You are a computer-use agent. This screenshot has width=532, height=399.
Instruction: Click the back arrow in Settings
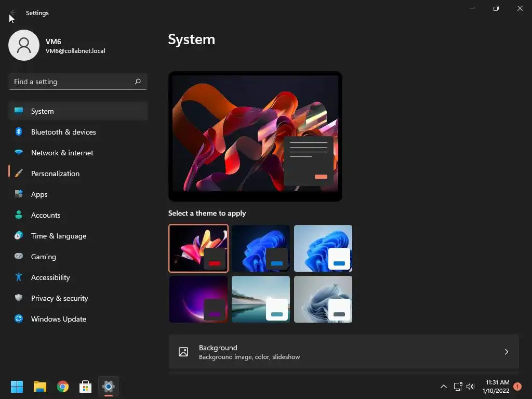(12, 13)
